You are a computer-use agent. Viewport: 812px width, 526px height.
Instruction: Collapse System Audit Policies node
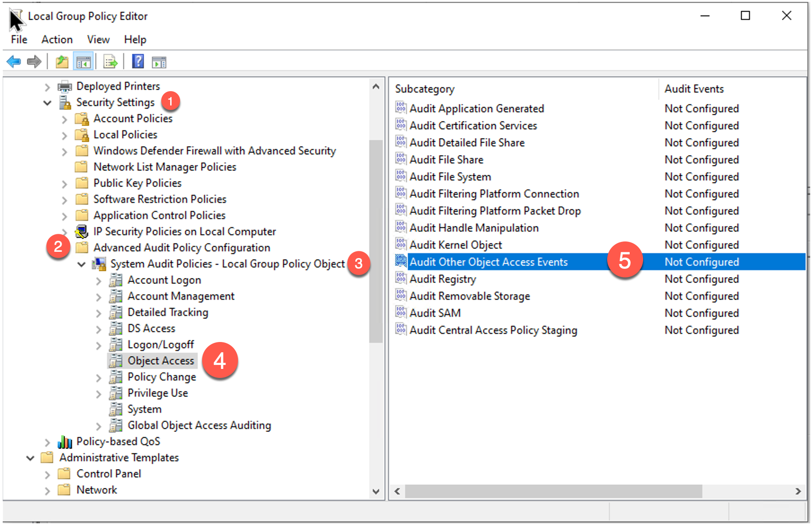pyautogui.click(x=81, y=264)
